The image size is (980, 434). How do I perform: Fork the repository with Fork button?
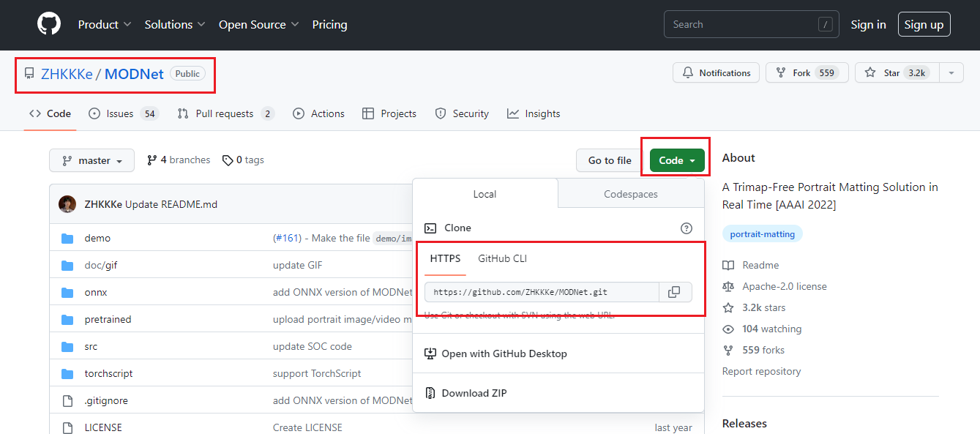pos(807,73)
